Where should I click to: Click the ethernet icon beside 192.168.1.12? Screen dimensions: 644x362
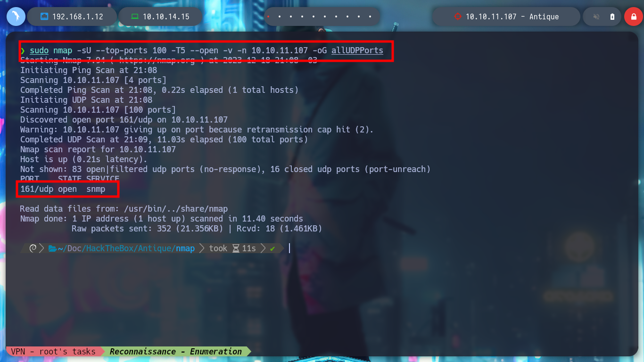click(x=45, y=17)
